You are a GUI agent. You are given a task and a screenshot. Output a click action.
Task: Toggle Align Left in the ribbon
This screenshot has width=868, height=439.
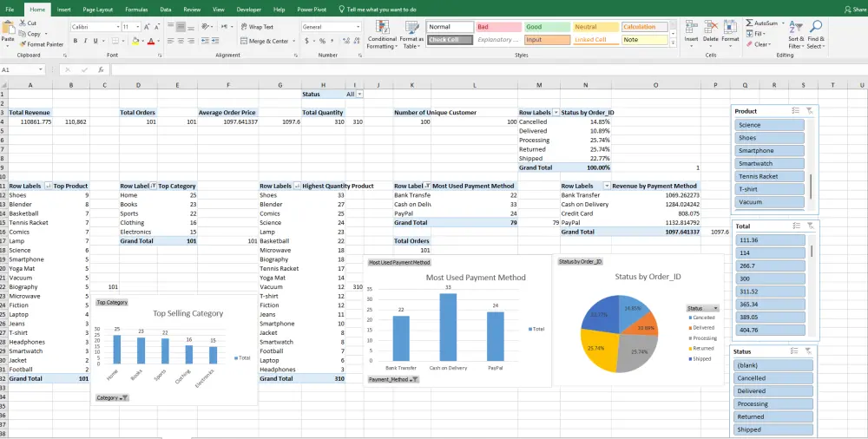(170, 41)
